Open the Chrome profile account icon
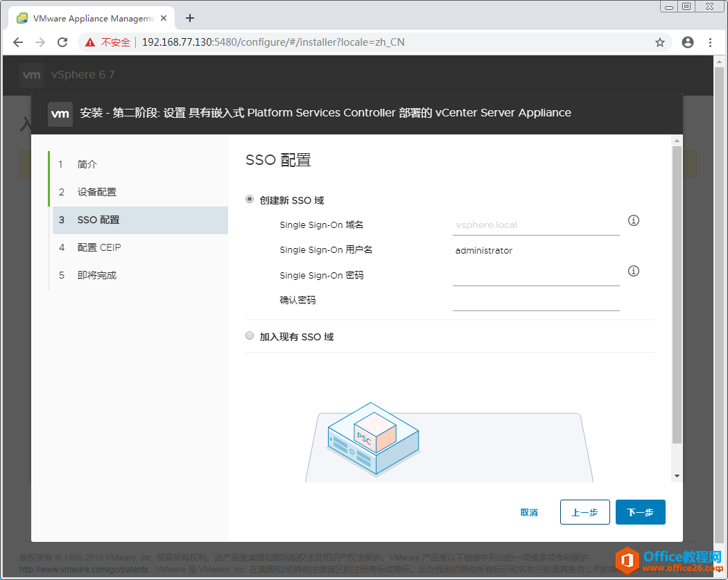728x580 pixels. tap(688, 42)
